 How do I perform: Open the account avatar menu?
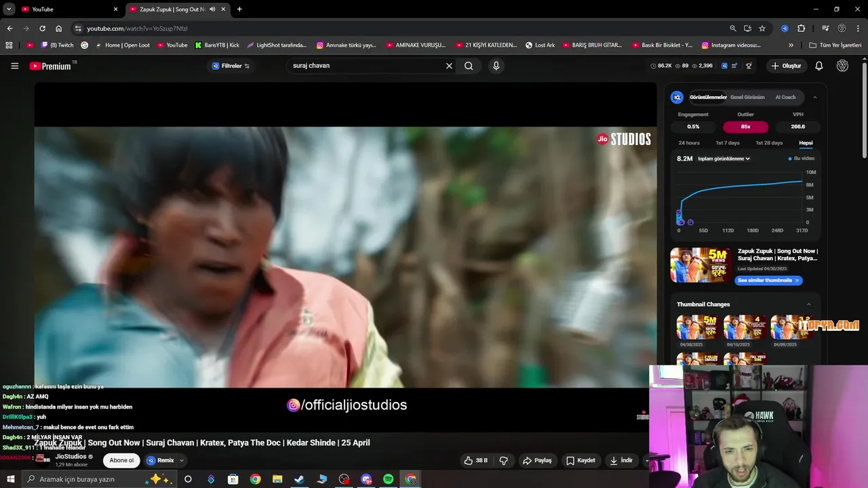click(x=842, y=66)
